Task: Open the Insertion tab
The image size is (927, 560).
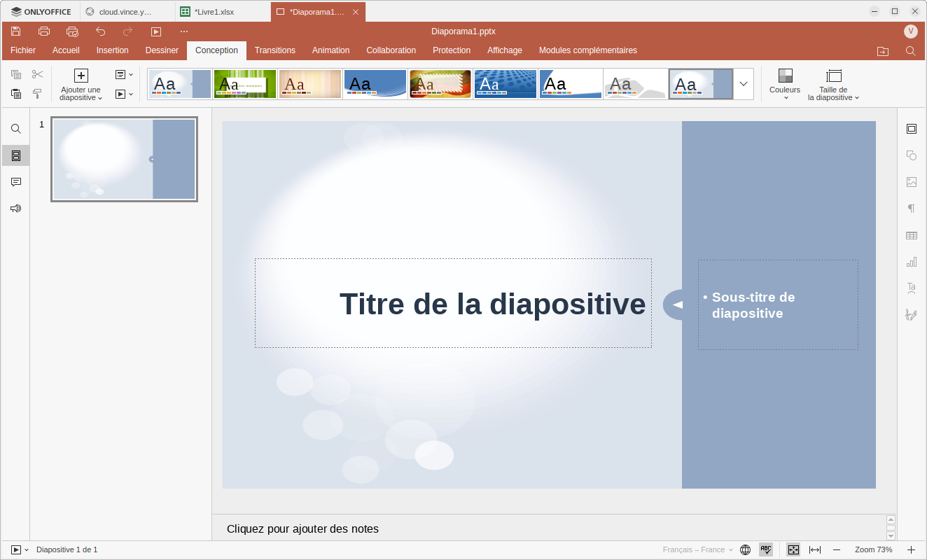Action: pos(113,50)
